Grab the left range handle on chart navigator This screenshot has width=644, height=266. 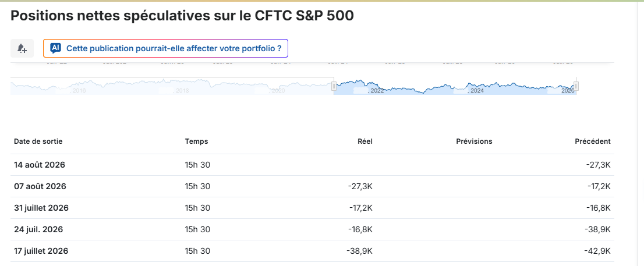[x=334, y=86]
